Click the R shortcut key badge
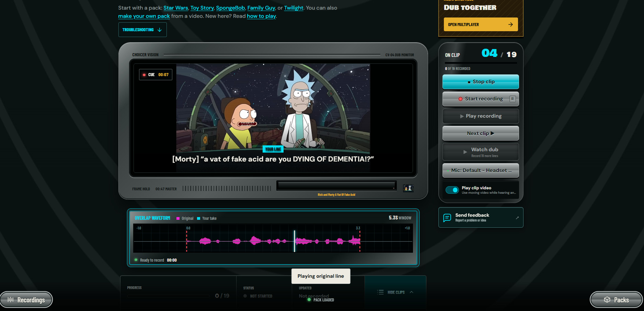The image size is (644, 311). (x=512, y=99)
